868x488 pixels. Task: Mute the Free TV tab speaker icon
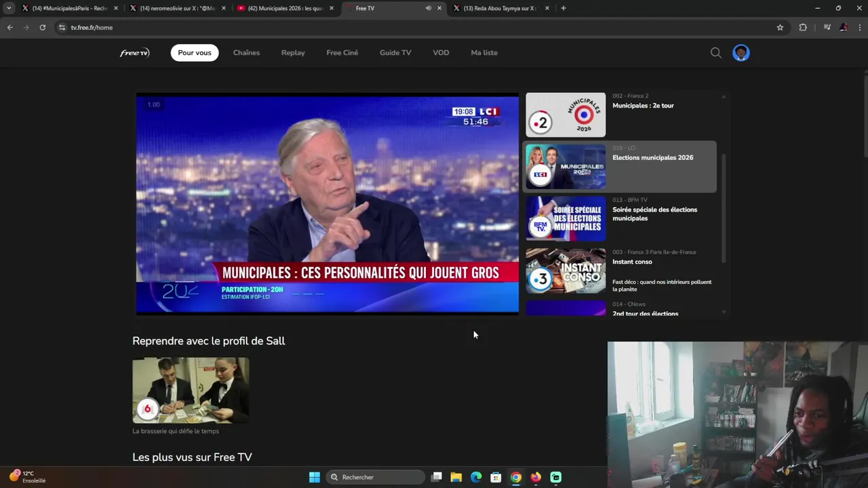tap(428, 8)
